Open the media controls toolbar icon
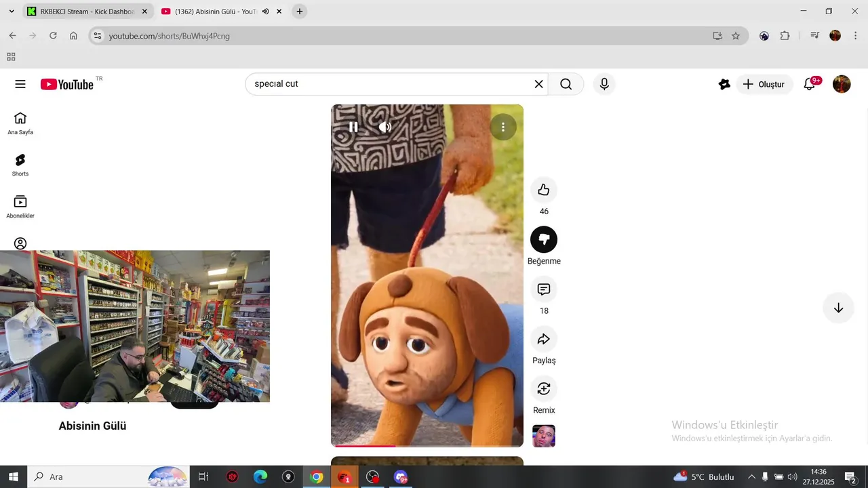 [815, 36]
